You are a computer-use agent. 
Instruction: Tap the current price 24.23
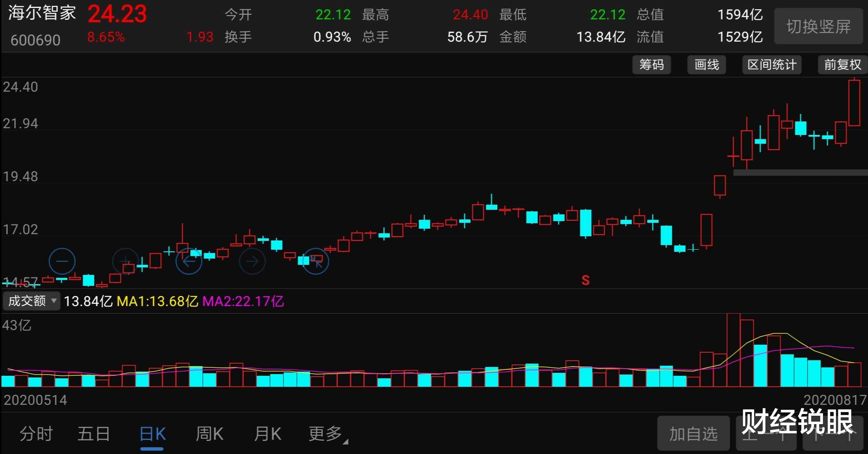pos(118,14)
